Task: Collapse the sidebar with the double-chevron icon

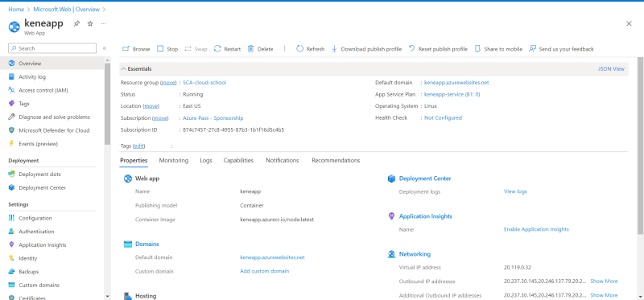Action: point(105,48)
